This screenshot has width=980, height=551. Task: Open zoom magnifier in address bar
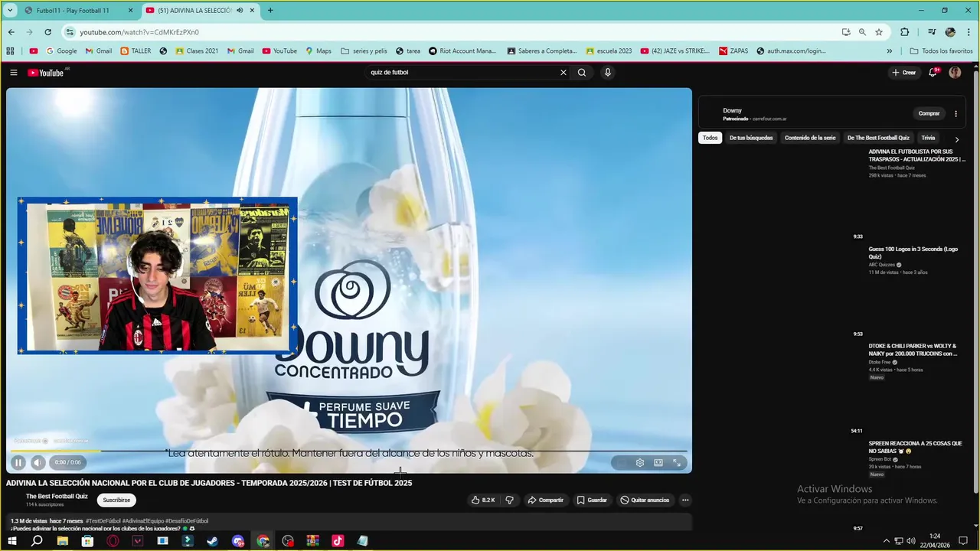tap(862, 32)
